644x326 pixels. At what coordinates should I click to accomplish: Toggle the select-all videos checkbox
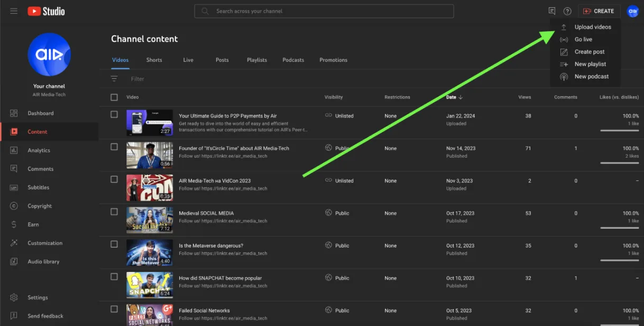(114, 97)
